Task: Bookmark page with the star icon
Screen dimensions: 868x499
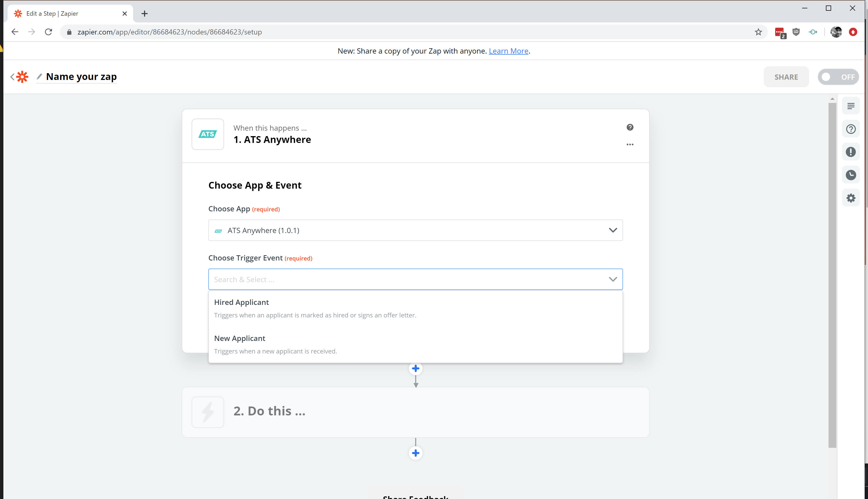Action: point(758,32)
